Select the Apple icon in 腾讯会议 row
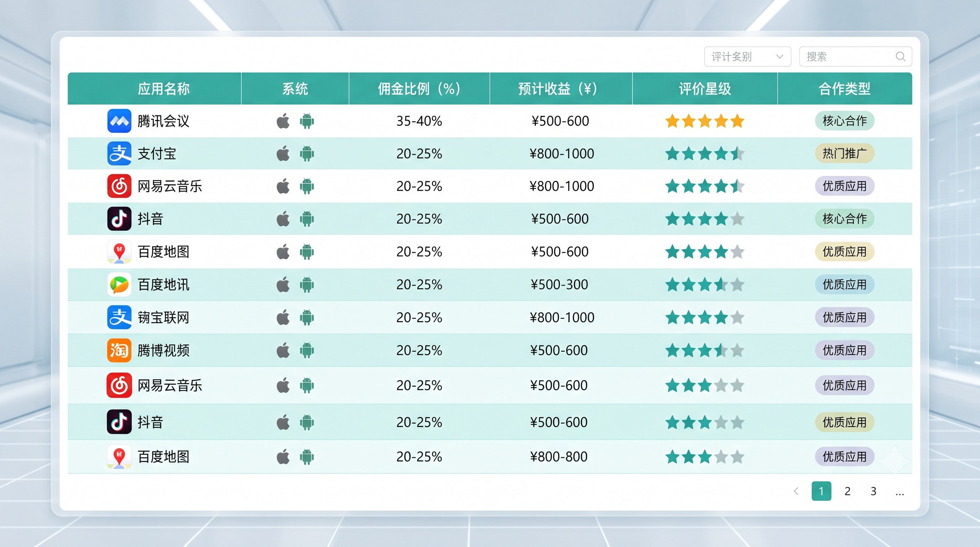Image resolution: width=980 pixels, height=547 pixels. click(283, 121)
